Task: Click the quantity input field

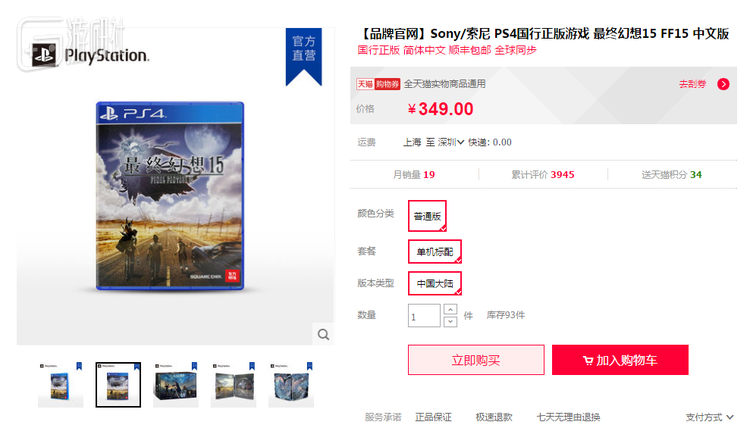Action: (x=424, y=316)
